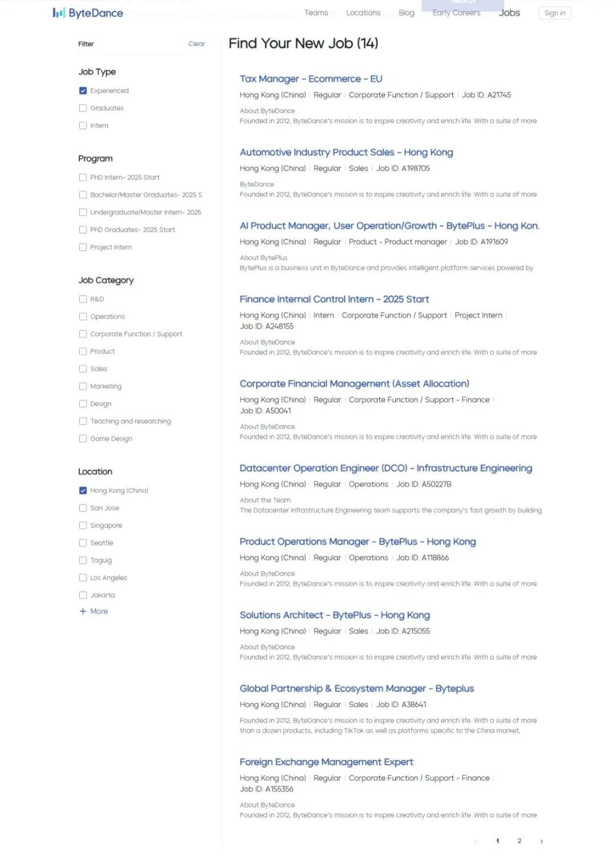
Task: Check the Jakarta location
Action: tap(83, 595)
